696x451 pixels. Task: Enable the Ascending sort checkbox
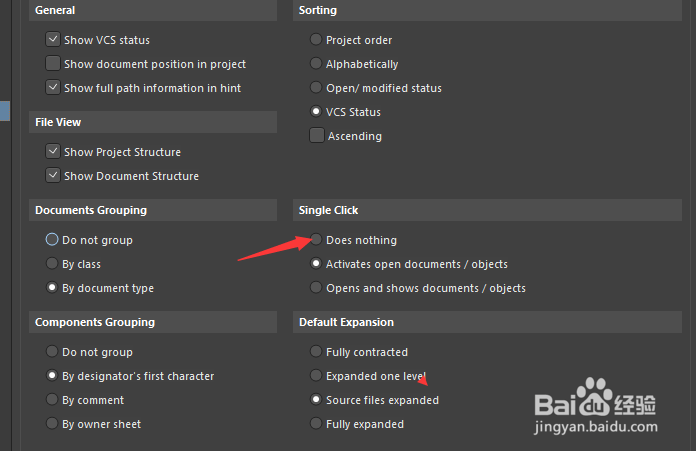[317, 136]
